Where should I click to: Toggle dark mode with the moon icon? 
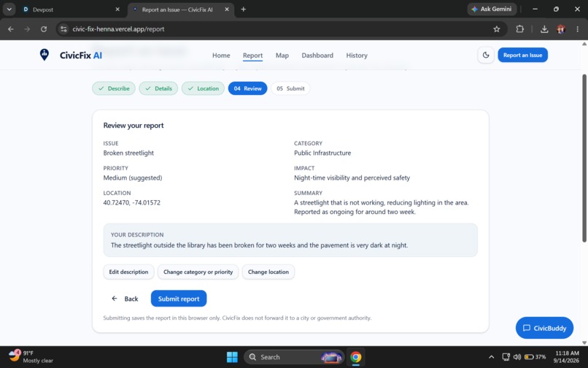pos(486,55)
